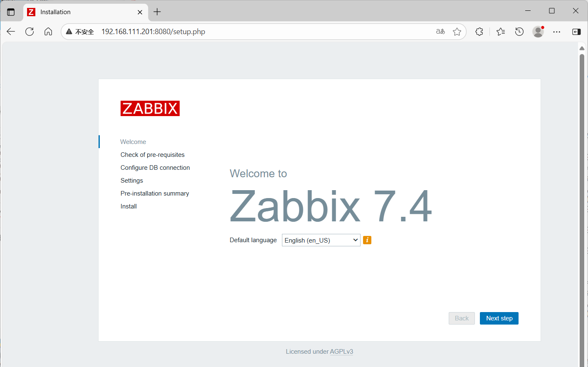Image resolution: width=588 pixels, height=367 pixels.
Task: Click the browser back arrow
Action: [x=11, y=31]
